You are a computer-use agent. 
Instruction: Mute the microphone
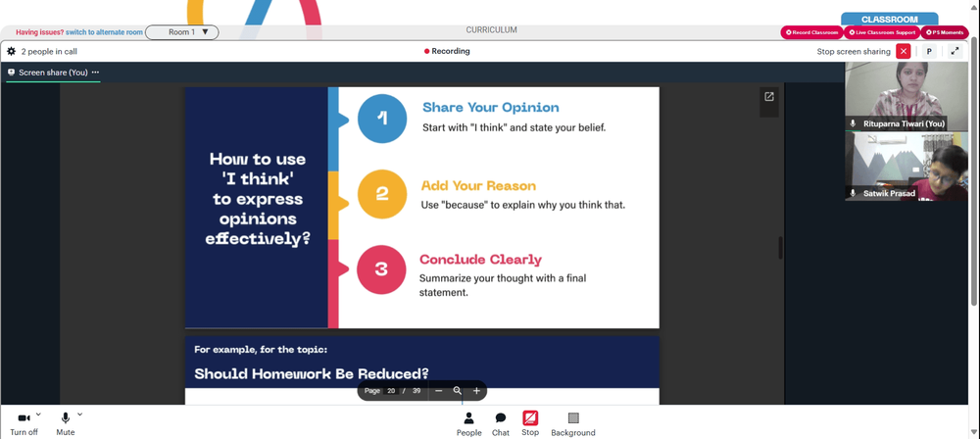click(x=65, y=423)
